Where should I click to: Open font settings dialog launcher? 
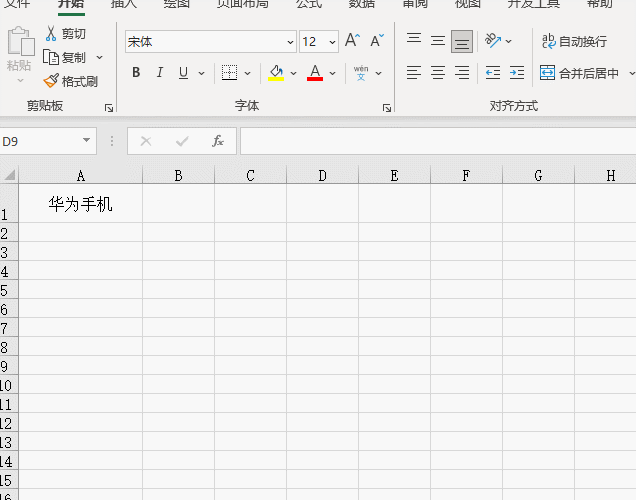pyautogui.click(x=387, y=107)
